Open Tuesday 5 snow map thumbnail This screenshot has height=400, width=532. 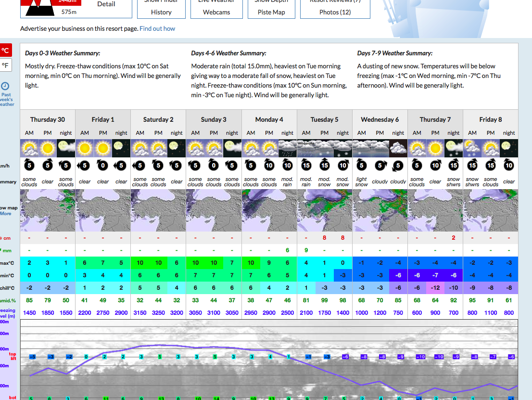(325, 210)
